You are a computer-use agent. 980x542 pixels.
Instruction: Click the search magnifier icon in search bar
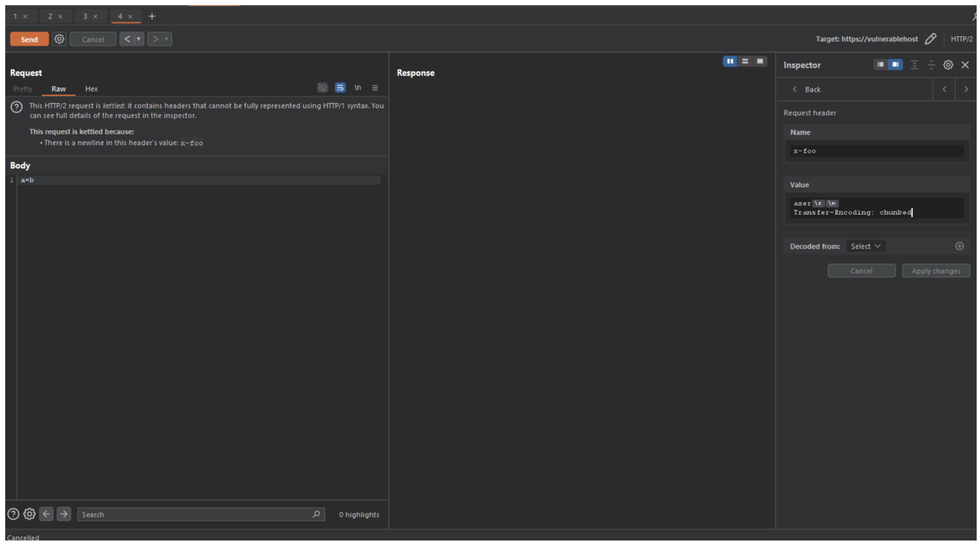316,514
